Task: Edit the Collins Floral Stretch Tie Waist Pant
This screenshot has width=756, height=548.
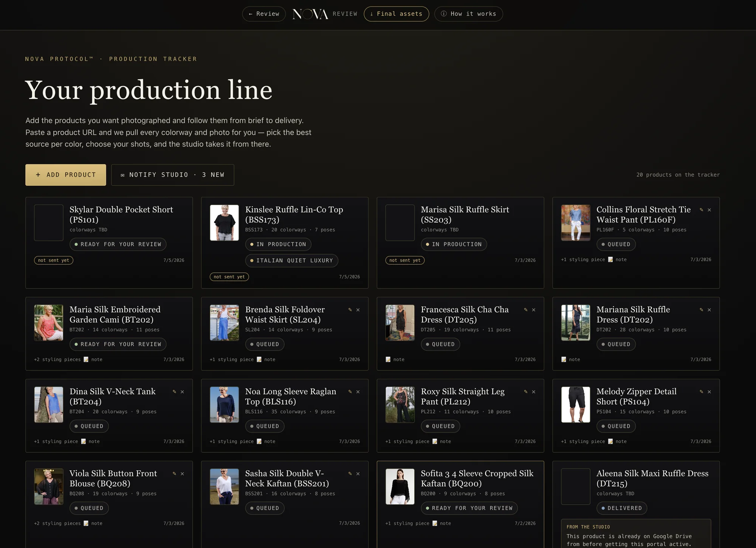Action: point(701,210)
